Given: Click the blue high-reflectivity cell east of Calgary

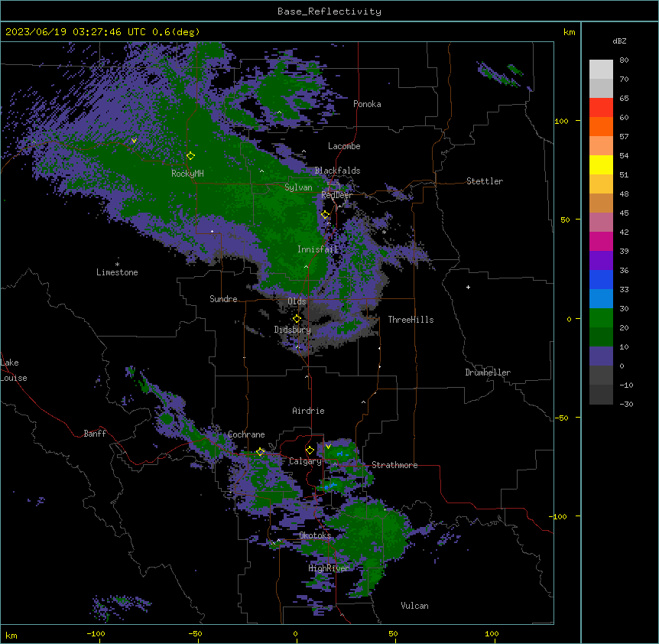Looking at the screenshot, I should [x=342, y=454].
